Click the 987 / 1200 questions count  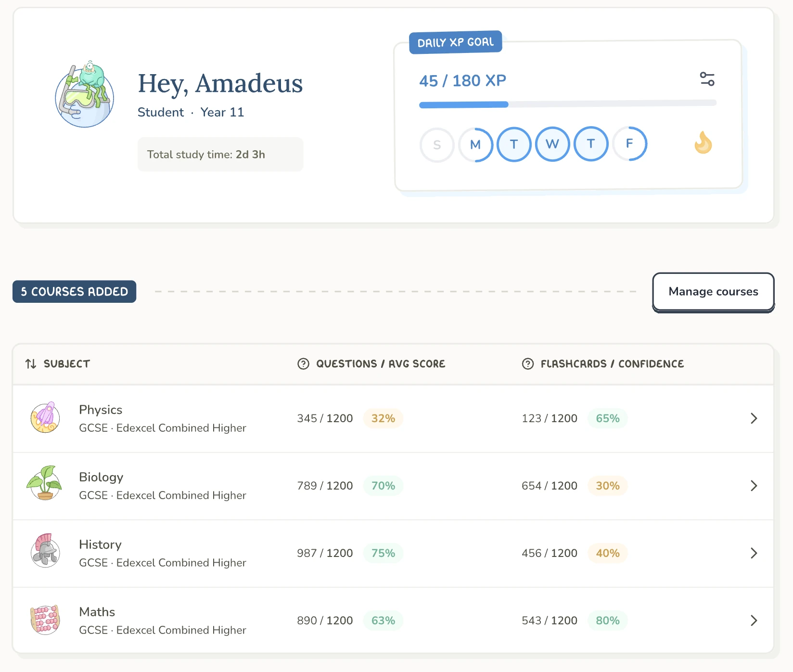325,553
